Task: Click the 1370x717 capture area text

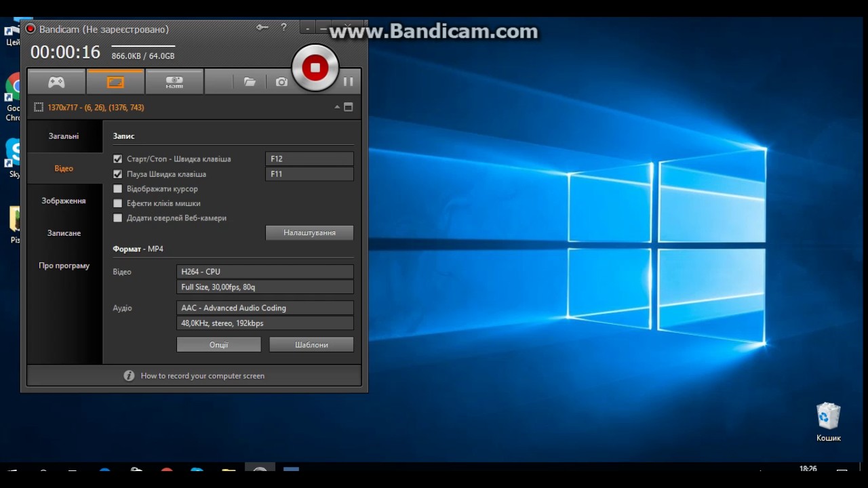Action: (96, 108)
